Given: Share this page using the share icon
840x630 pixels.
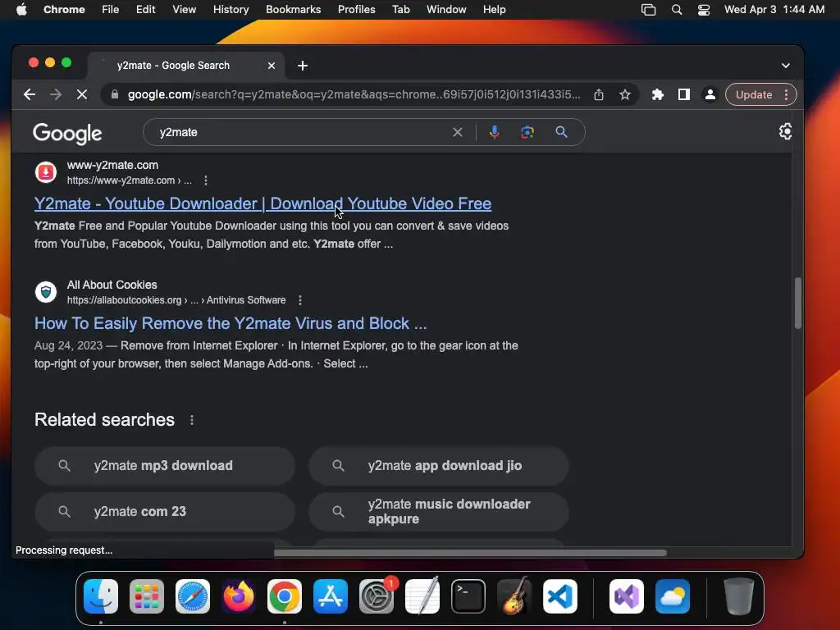Looking at the screenshot, I should click(x=598, y=95).
